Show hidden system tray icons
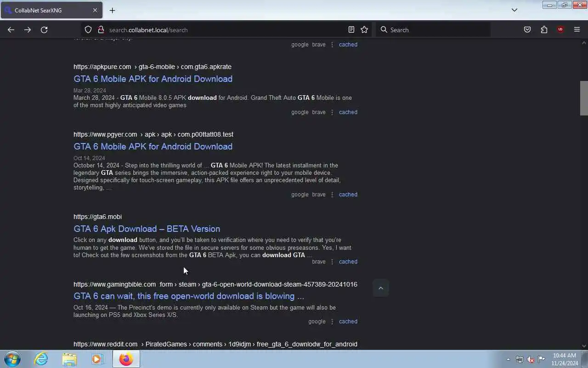Viewport: 588px width, 368px height. click(508, 360)
